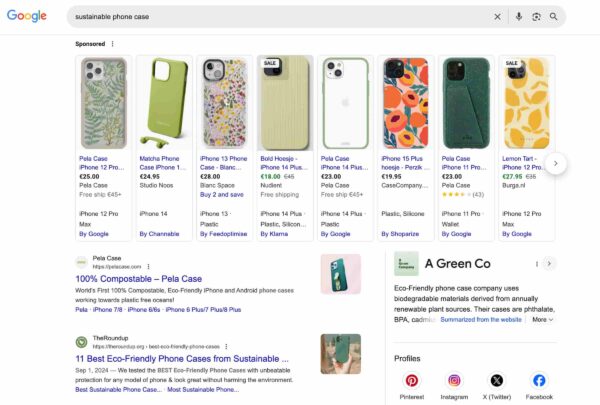Open dark green Pela wallet case image
The image size is (600, 405).
tap(466, 103)
